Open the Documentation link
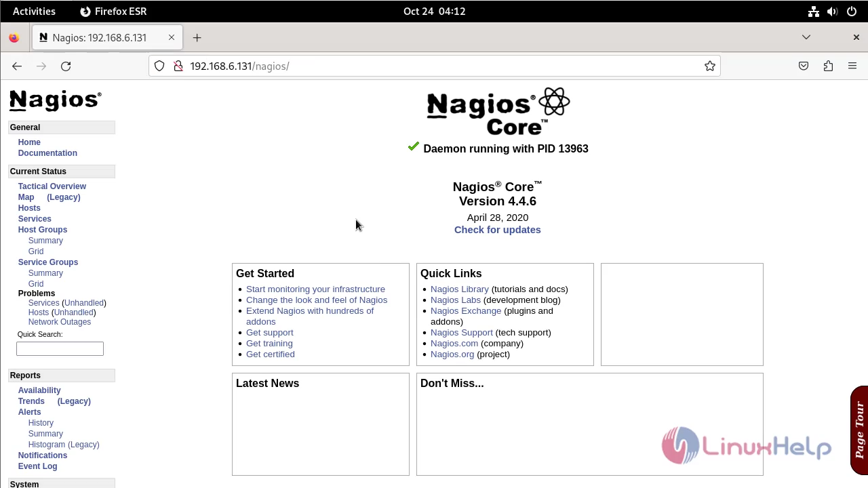 pyautogui.click(x=47, y=153)
